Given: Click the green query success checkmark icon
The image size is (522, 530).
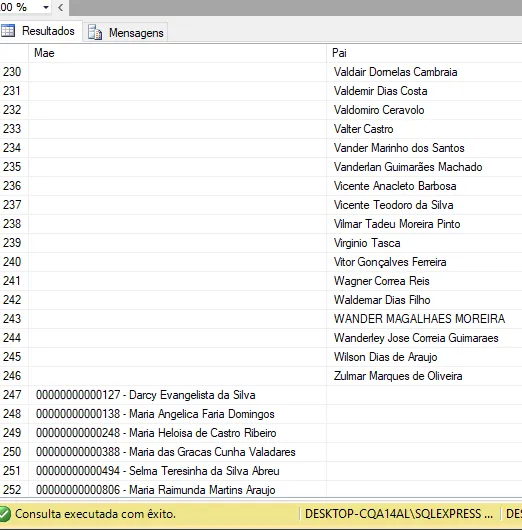Looking at the screenshot, I should point(5,514).
